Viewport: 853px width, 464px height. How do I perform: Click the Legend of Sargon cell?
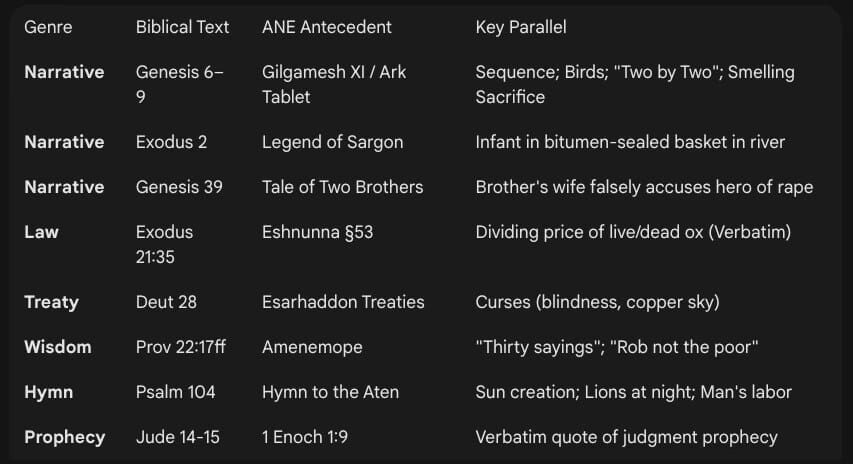332,142
